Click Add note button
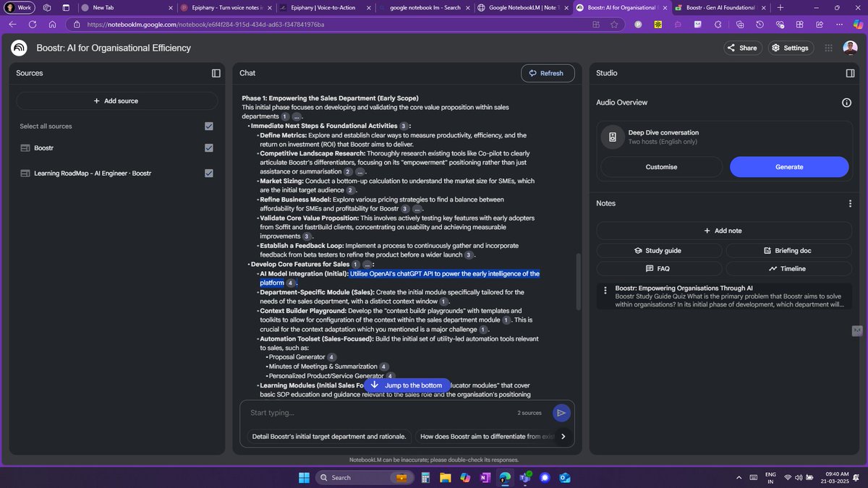The image size is (868, 488). (x=723, y=231)
